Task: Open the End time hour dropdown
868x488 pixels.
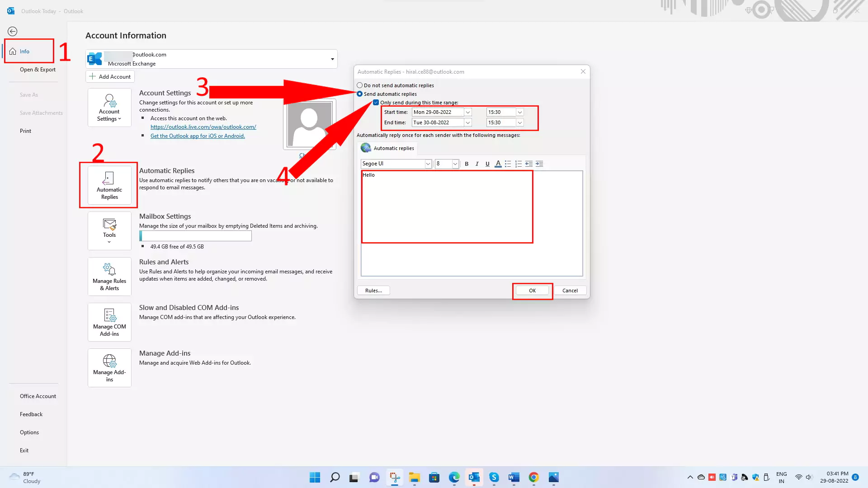Action: click(x=520, y=122)
